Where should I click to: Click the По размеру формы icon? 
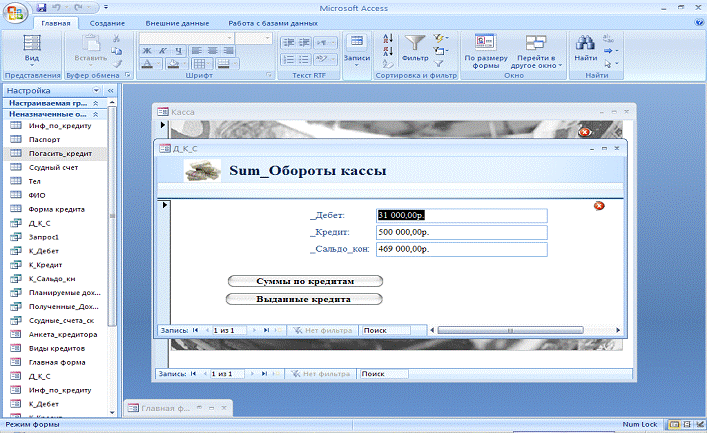pyautogui.click(x=484, y=46)
